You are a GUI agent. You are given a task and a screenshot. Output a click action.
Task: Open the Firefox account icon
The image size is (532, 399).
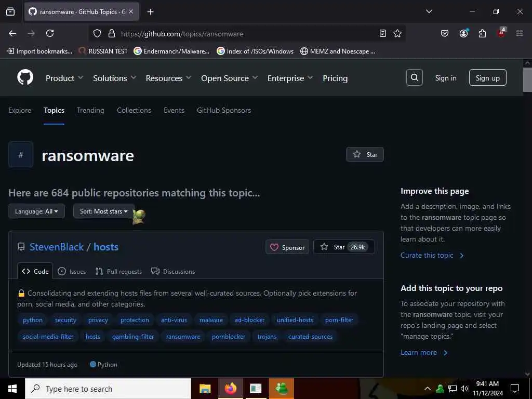pos(463,33)
